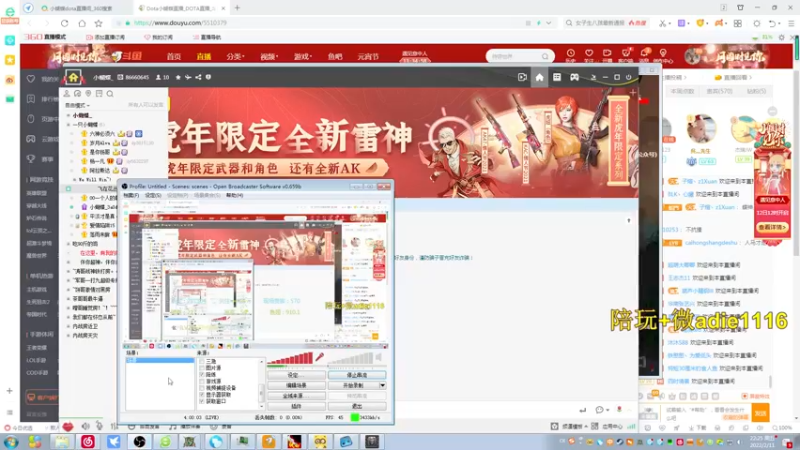Click the search magnifier in YY channel panel
This screenshot has width=800, height=450.
(x=110, y=94)
